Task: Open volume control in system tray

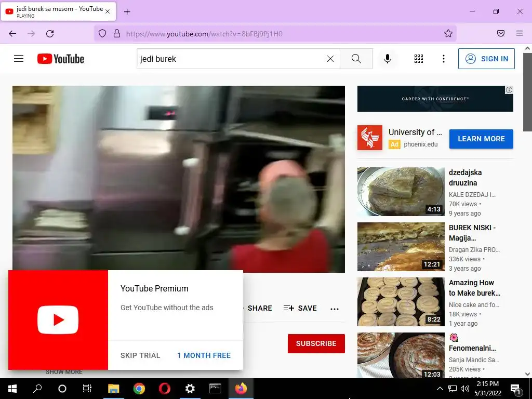Action: click(x=465, y=389)
